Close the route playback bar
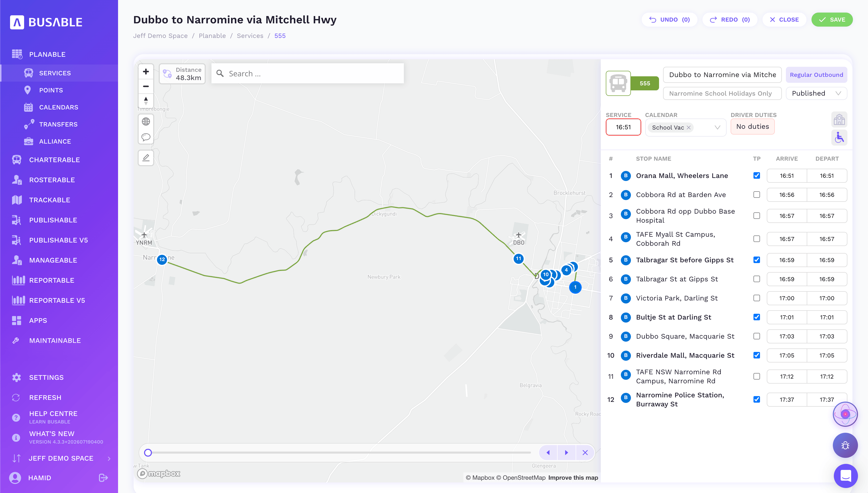The width and height of the screenshot is (868, 493). coord(585,452)
